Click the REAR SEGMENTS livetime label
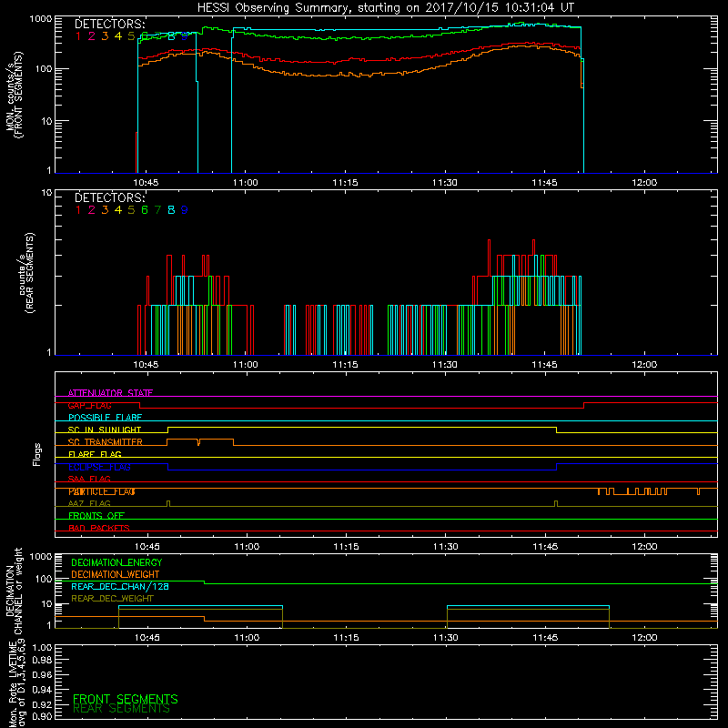This screenshot has width=728, height=728. coord(121,709)
